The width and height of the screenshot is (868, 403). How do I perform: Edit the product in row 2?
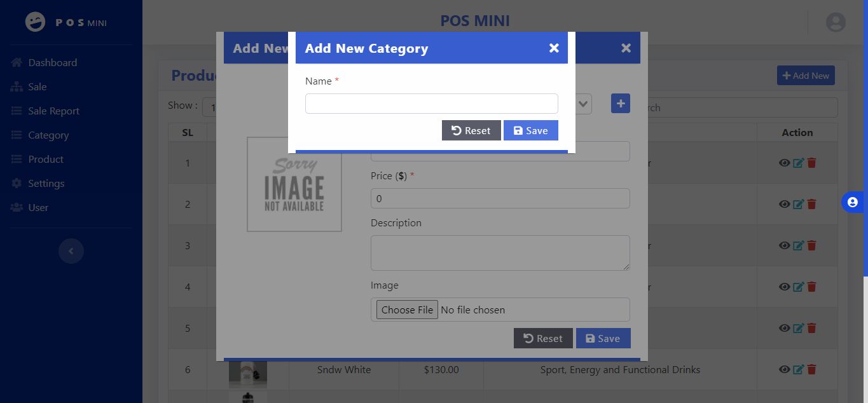click(798, 204)
